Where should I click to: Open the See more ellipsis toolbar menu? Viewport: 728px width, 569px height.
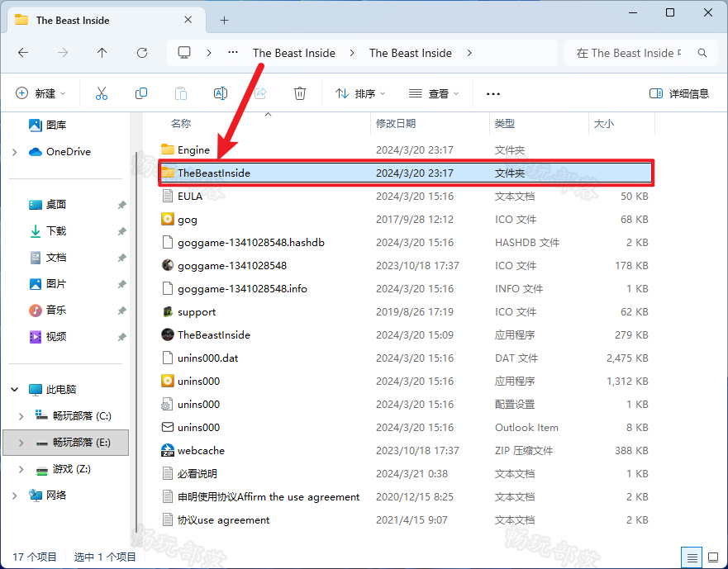pyautogui.click(x=493, y=93)
